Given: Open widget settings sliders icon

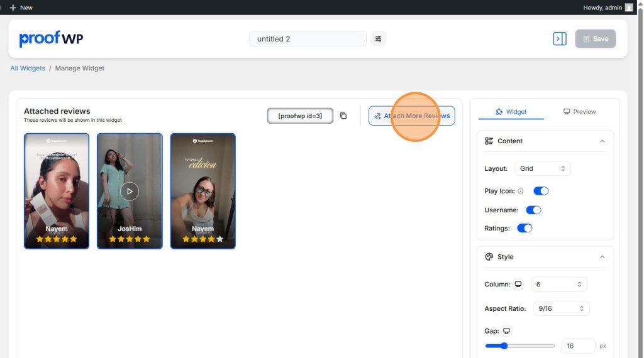Looking at the screenshot, I should click(378, 38).
